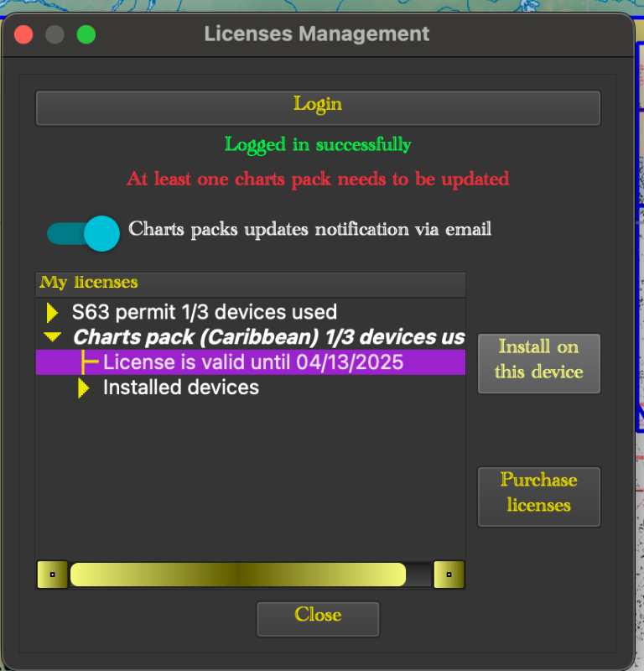
Task: Click the Close button at bottom
Action: pyautogui.click(x=318, y=619)
